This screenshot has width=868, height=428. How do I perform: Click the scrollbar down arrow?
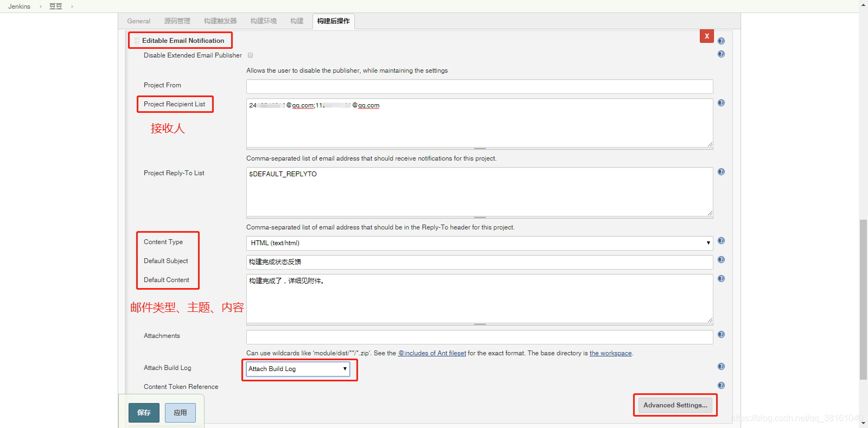(863, 424)
